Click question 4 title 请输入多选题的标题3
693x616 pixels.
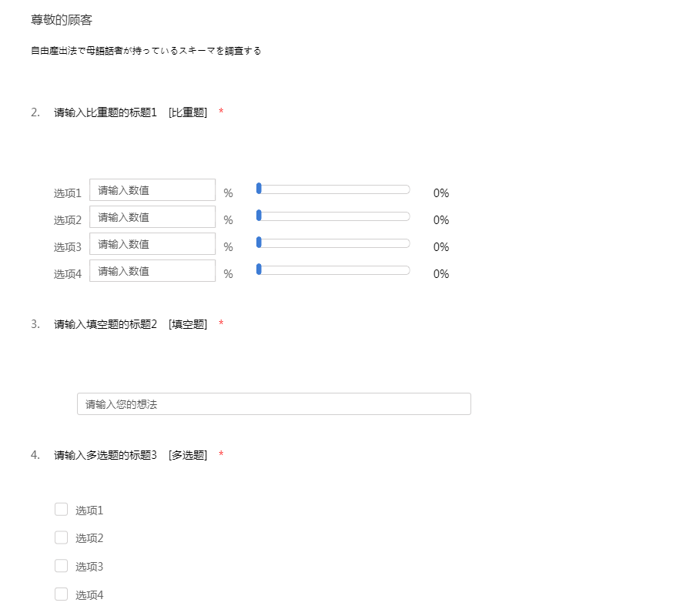click(x=105, y=455)
